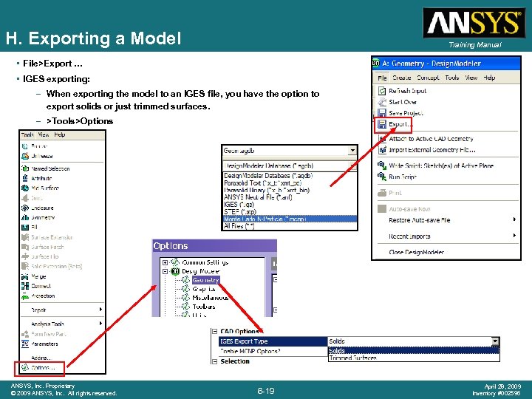Screen dimensions: 532x399
Task: Choose the Attribute tool icon
Action: click(x=25, y=178)
